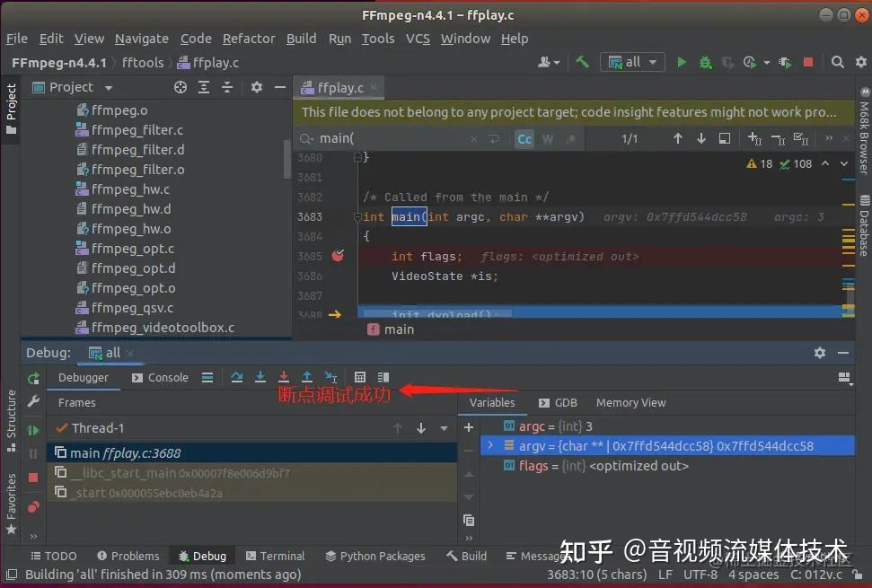
Task: Click Step Out in the debugger toolbar
Action: 307,377
